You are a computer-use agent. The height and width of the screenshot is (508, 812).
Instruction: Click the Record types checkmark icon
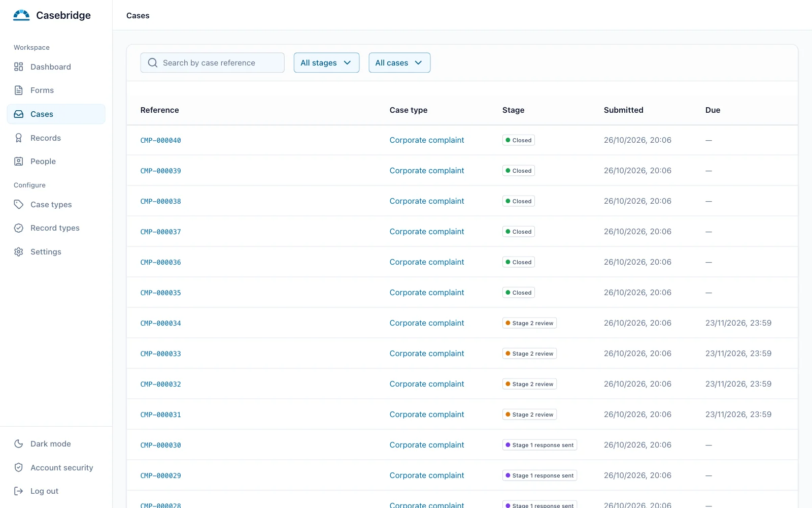[x=19, y=228]
